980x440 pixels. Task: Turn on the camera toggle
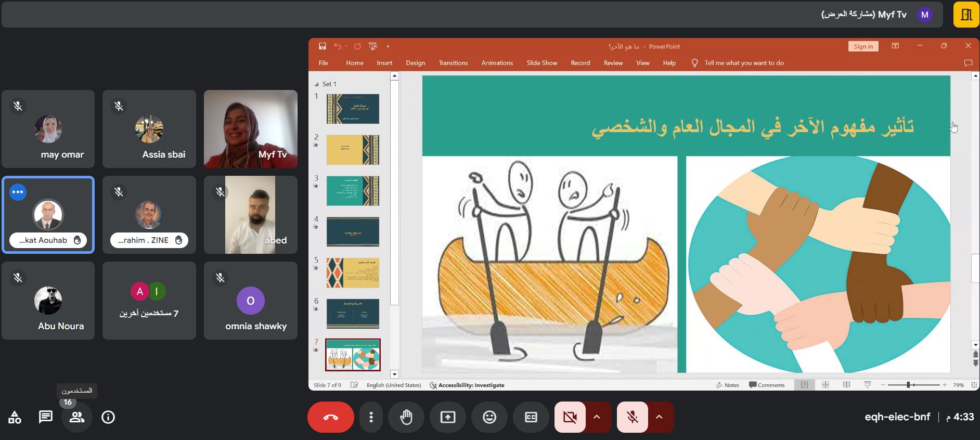coord(570,417)
